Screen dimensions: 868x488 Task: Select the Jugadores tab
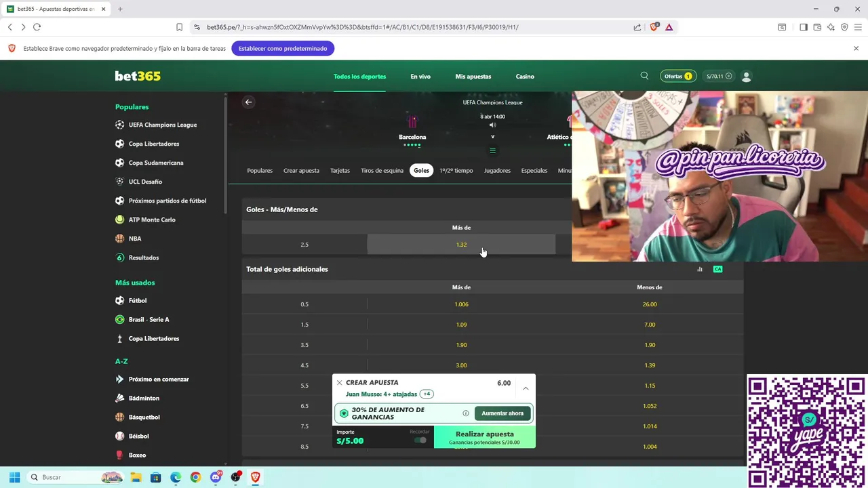pos(497,171)
